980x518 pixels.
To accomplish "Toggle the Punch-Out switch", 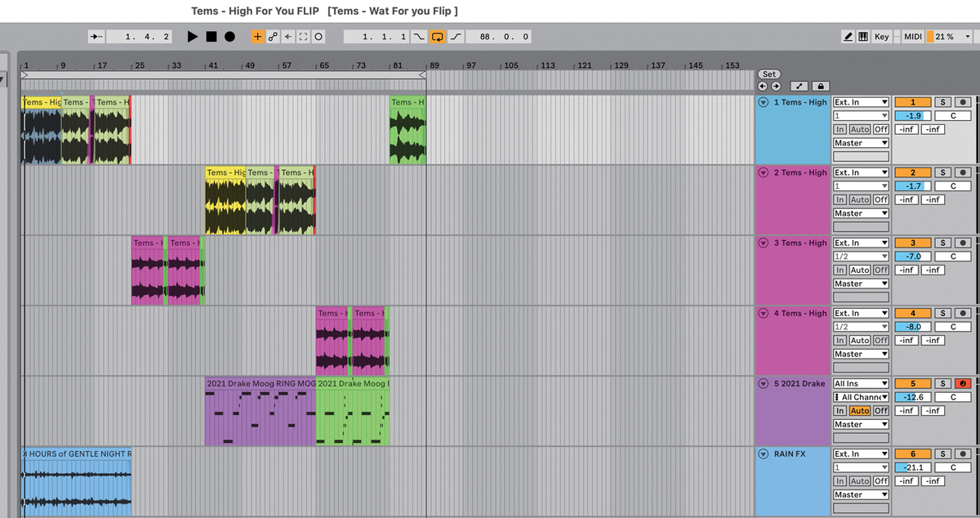I will click(456, 37).
